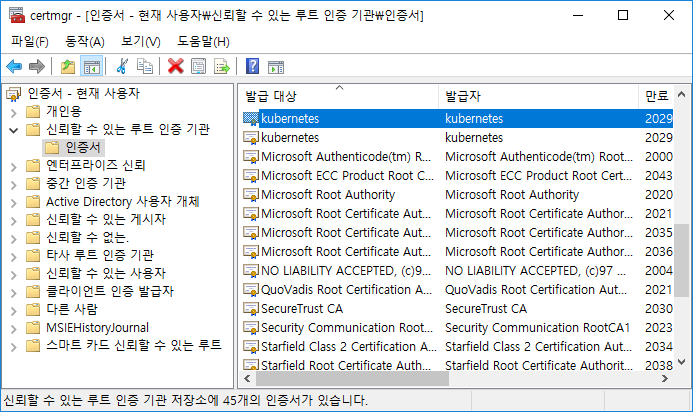The width and height of the screenshot is (693, 412).
Task: Select Microsoft ECC Product Root C... row
Action: coord(457,175)
